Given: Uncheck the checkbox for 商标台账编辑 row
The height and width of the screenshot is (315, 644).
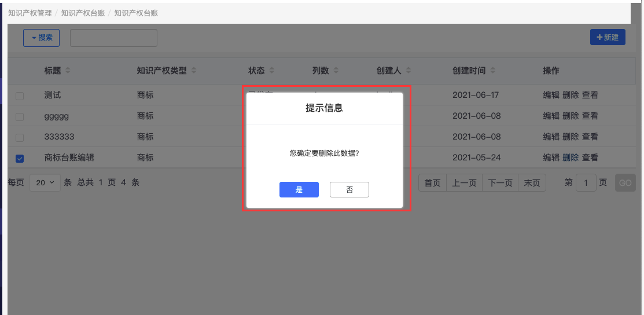Looking at the screenshot, I should 20,158.
